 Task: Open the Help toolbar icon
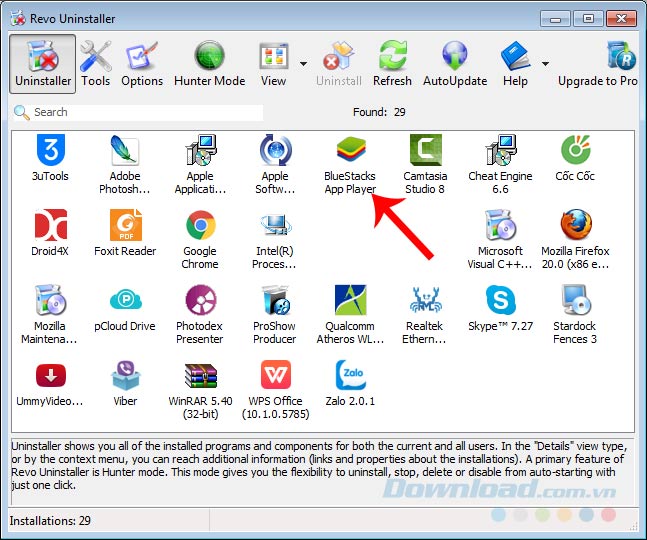pos(515,64)
